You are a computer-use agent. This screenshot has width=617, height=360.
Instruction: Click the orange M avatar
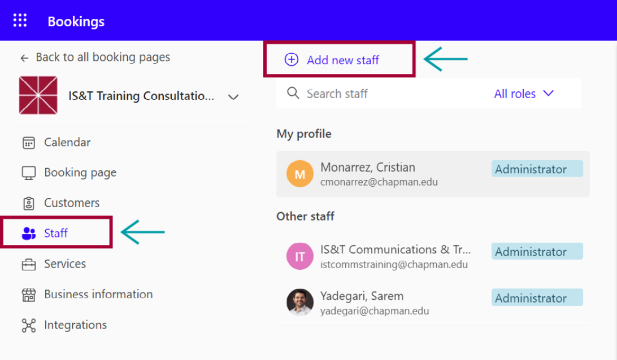pos(300,174)
